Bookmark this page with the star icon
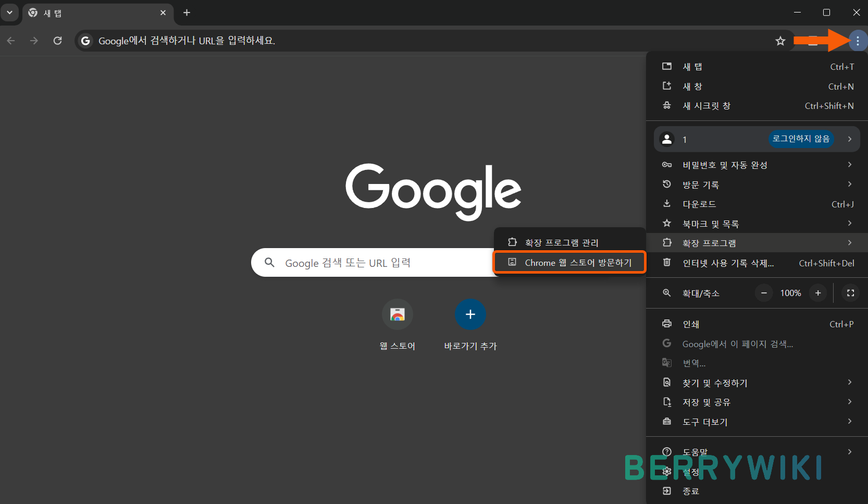The height and width of the screenshot is (504, 868). (x=780, y=41)
